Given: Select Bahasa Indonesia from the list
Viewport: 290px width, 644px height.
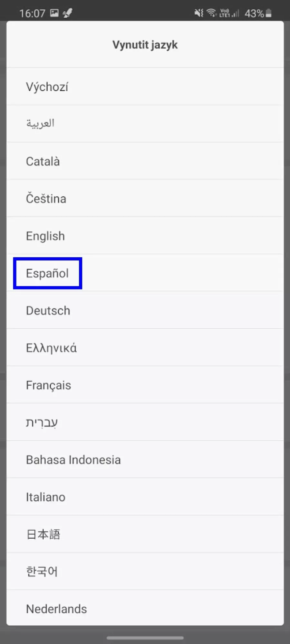Looking at the screenshot, I should (x=145, y=459).
